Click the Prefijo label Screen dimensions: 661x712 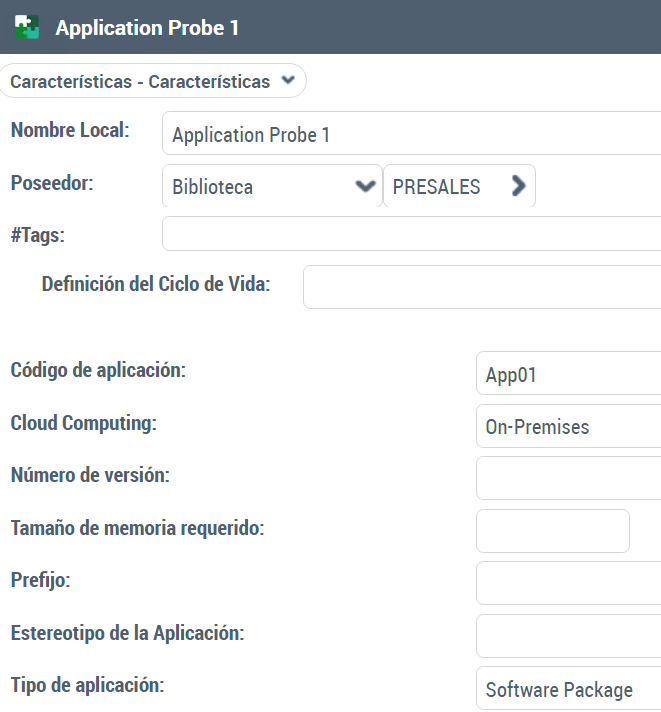pos(40,580)
